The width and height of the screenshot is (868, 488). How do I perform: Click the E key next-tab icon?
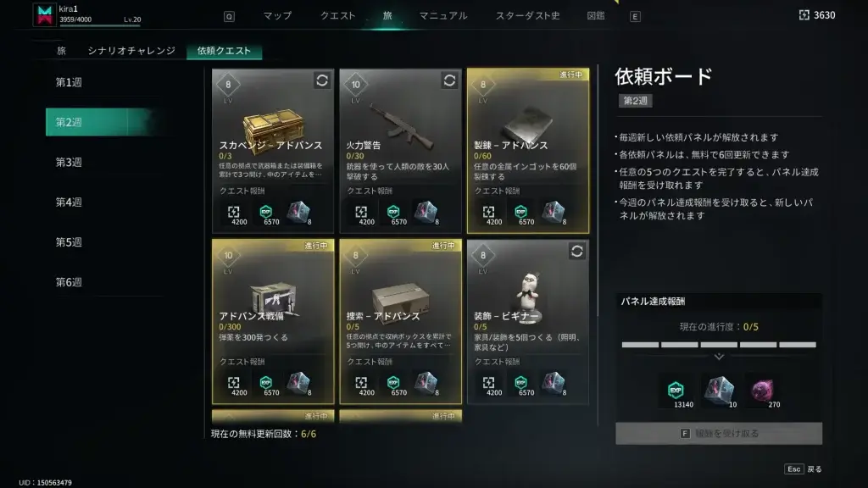[x=635, y=17]
